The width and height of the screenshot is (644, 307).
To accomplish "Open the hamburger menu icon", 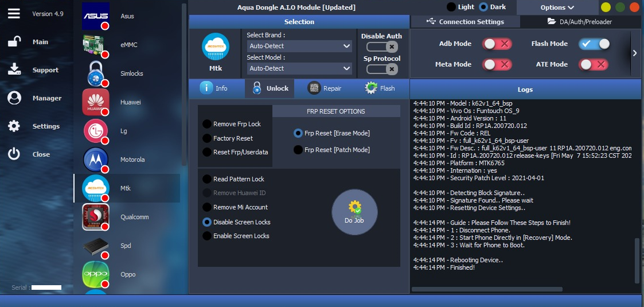I will point(14,13).
